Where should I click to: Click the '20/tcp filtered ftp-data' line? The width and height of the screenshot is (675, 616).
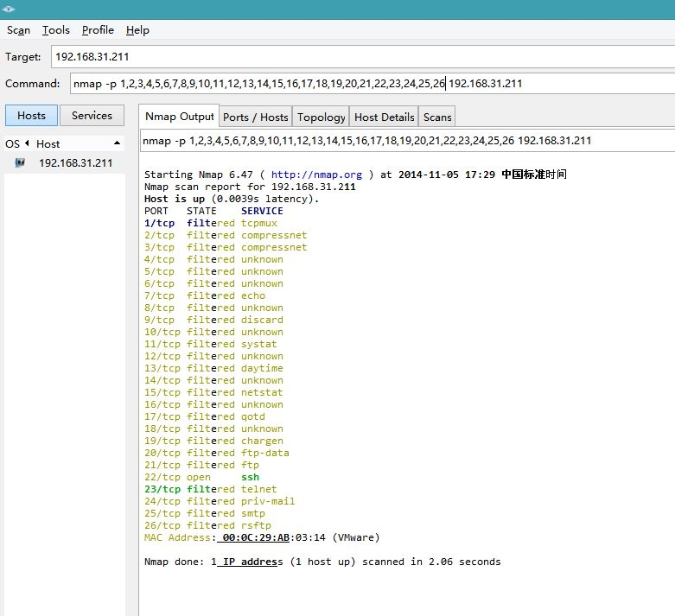(x=217, y=453)
